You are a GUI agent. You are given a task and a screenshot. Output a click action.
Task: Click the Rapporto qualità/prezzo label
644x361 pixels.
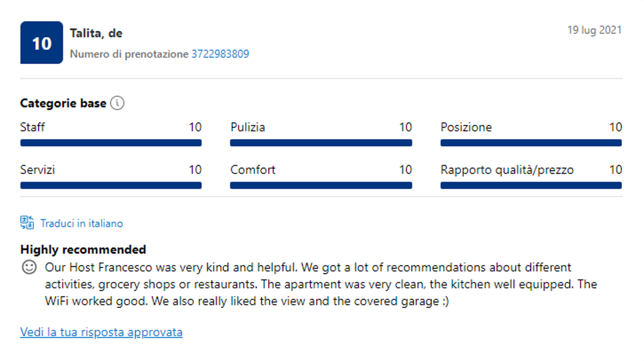click(507, 170)
